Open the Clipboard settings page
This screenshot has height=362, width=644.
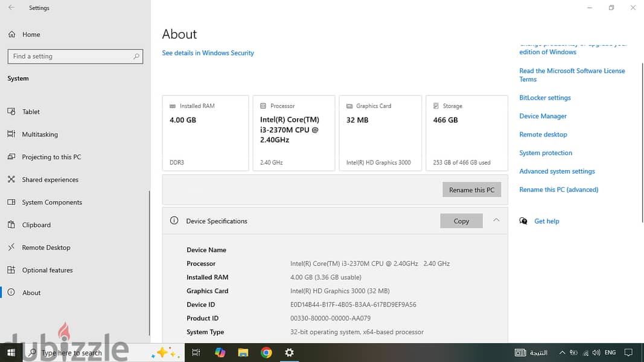click(36, 224)
